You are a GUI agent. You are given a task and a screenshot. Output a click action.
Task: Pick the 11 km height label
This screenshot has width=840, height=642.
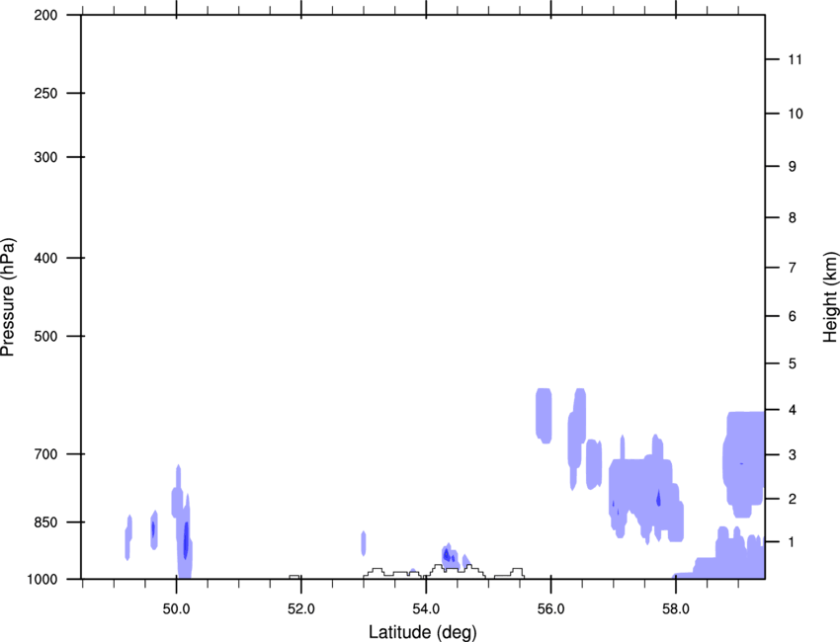point(796,59)
